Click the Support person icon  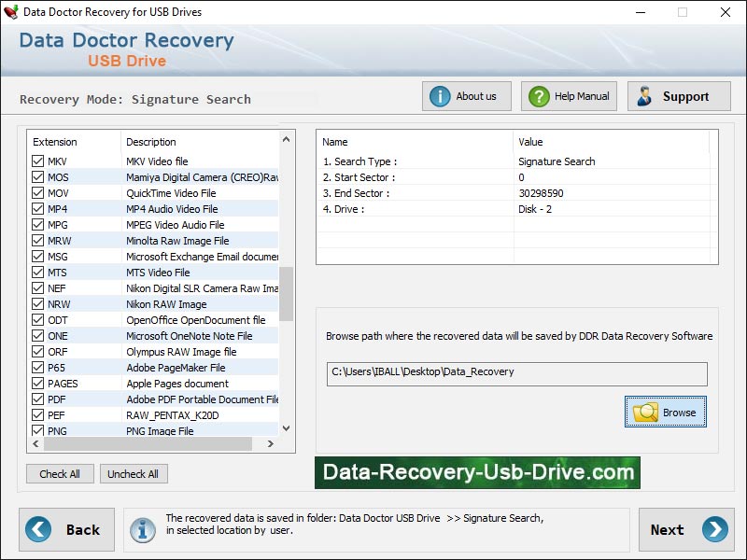[643, 95]
